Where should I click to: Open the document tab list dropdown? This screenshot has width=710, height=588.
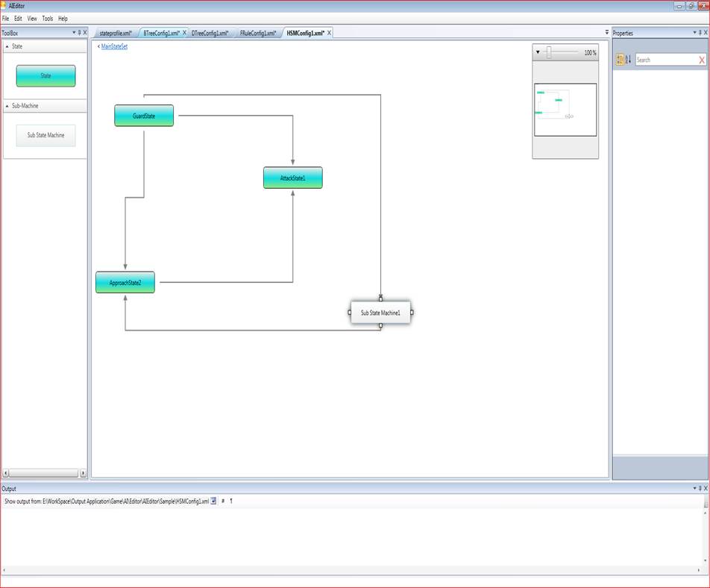(606, 33)
